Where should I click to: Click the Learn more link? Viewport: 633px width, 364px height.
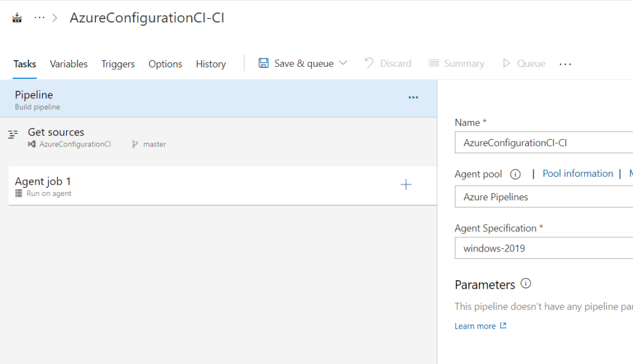pyautogui.click(x=475, y=326)
